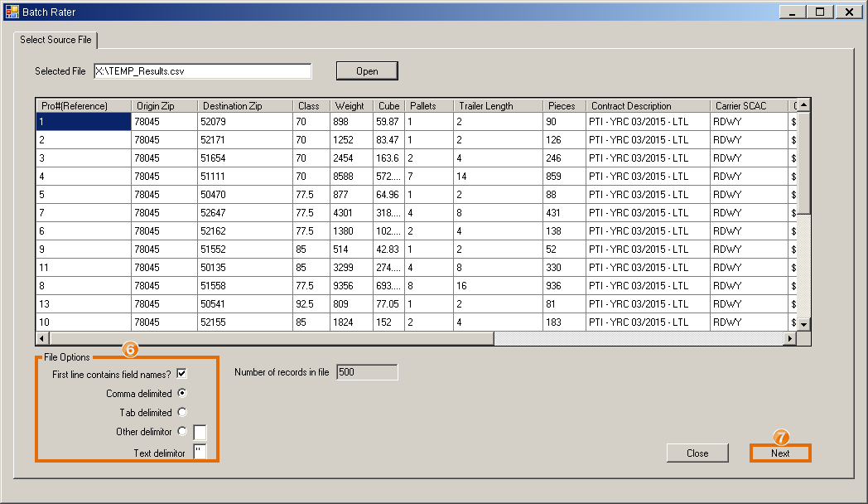Screen dimensions: 868x504
Task: Click the Text delimitor input box
Action: (x=200, y=452)
